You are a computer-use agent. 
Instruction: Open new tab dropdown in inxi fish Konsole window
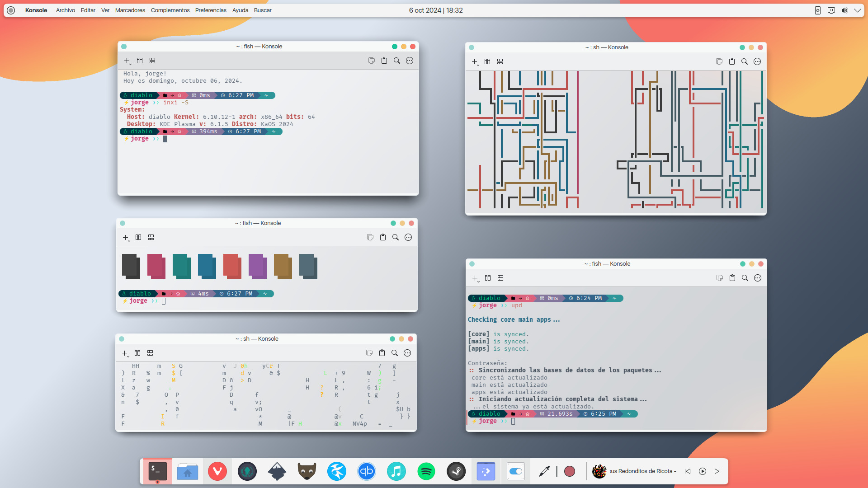(x=127, y=61)
